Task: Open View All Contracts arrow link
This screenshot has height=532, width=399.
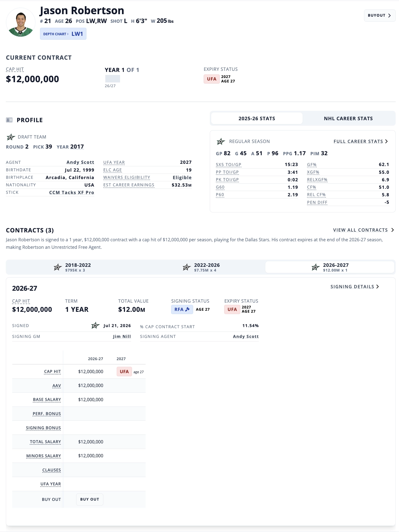Action: click(363, 230)
